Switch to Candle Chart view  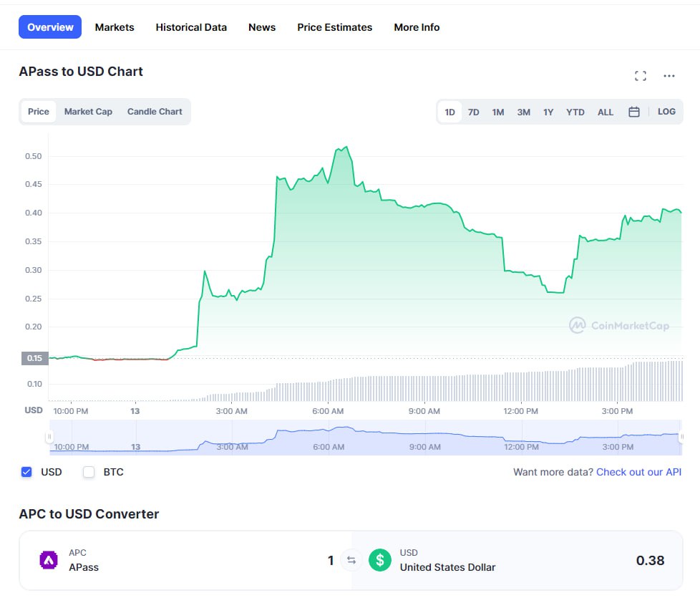tap(155, 112)
